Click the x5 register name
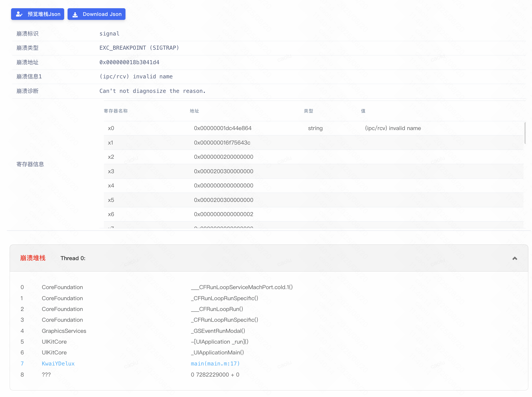532x397 pixels. pos(111,200)
